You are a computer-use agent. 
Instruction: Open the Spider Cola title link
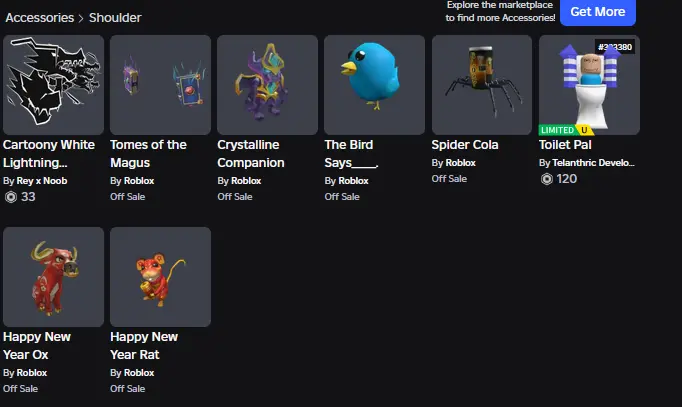click(465, 145)
